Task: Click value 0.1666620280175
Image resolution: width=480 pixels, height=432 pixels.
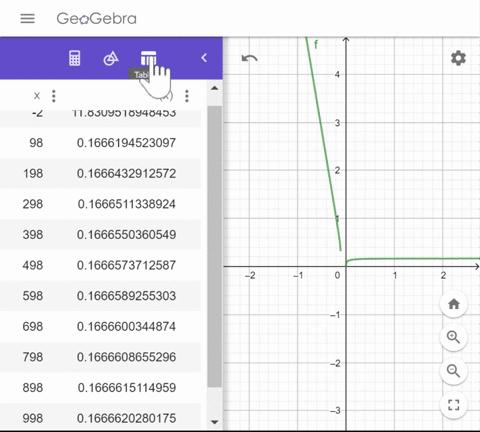Action: (126, 418)
